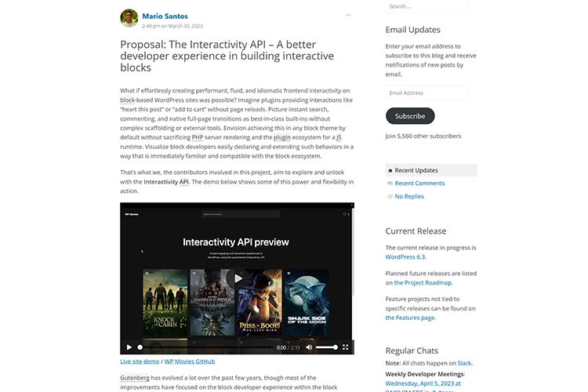588x392 pixels.
Task: Open the post options ellipsis menu
Action: pyautogui.click(x=348, y=16)
